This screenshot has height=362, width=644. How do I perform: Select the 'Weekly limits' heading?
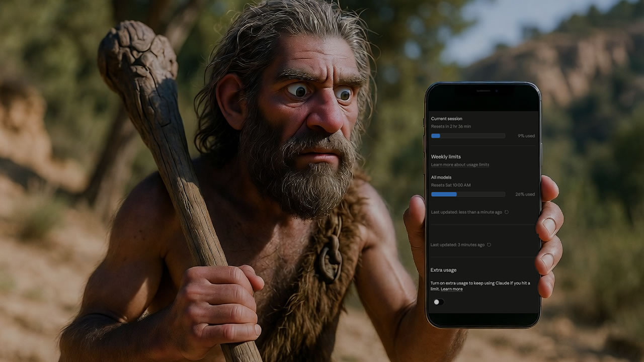pyautogui.click(x=446, y=157)
